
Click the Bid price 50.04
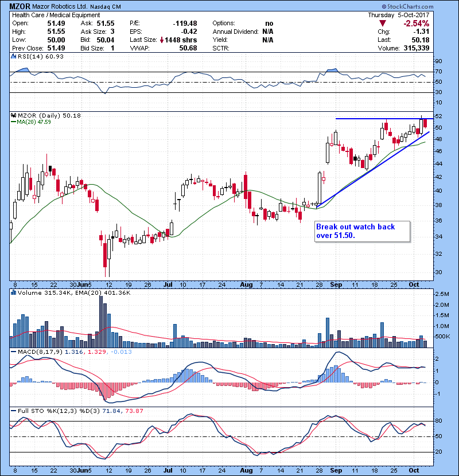click(106, 40)
